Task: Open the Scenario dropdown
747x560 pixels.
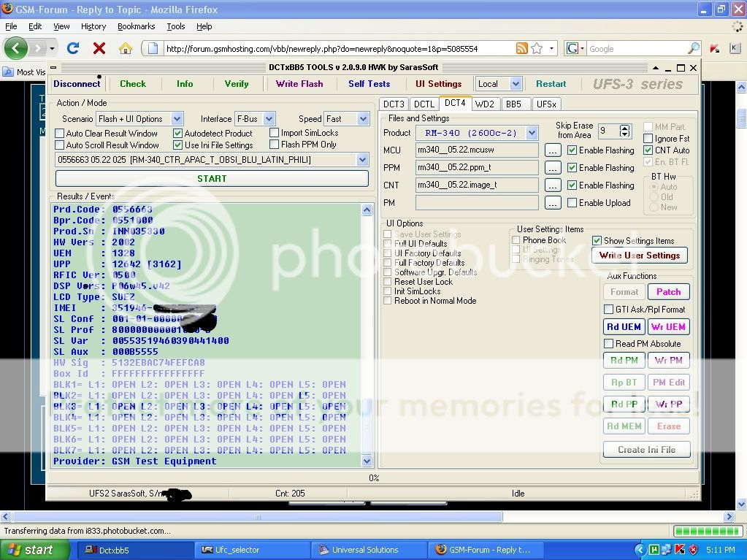Action: coord(177,118)
